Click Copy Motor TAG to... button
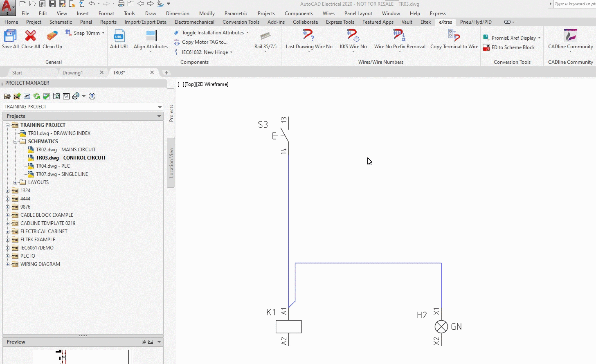 click(204, 42)
